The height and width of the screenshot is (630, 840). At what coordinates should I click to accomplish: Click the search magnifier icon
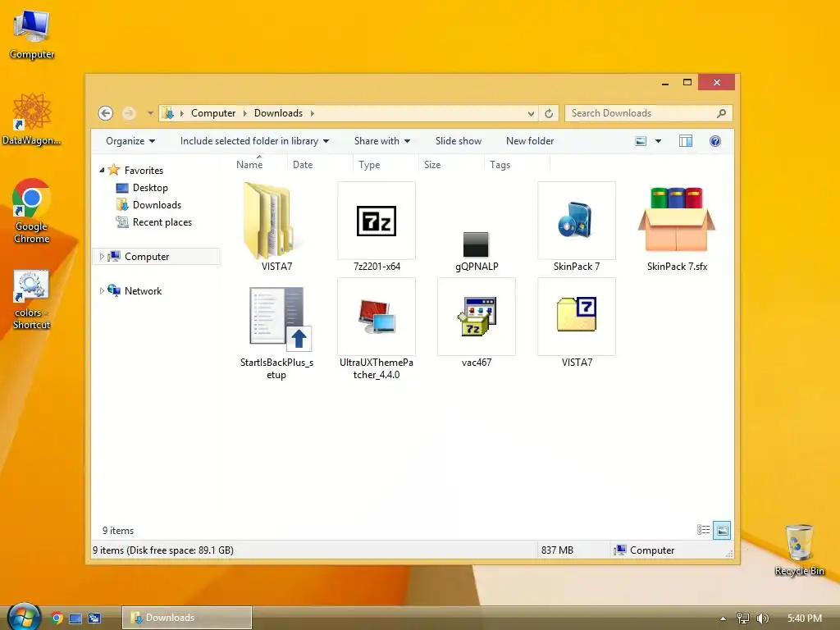[x=721, y=113]
